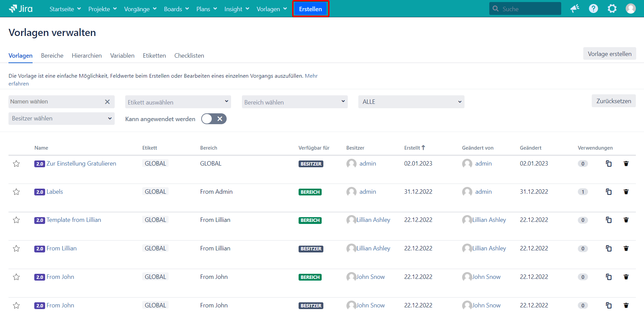This screenshot has width=644, height=323.
Task: Open the user profile avatar
Action: (x=630, y=9)
